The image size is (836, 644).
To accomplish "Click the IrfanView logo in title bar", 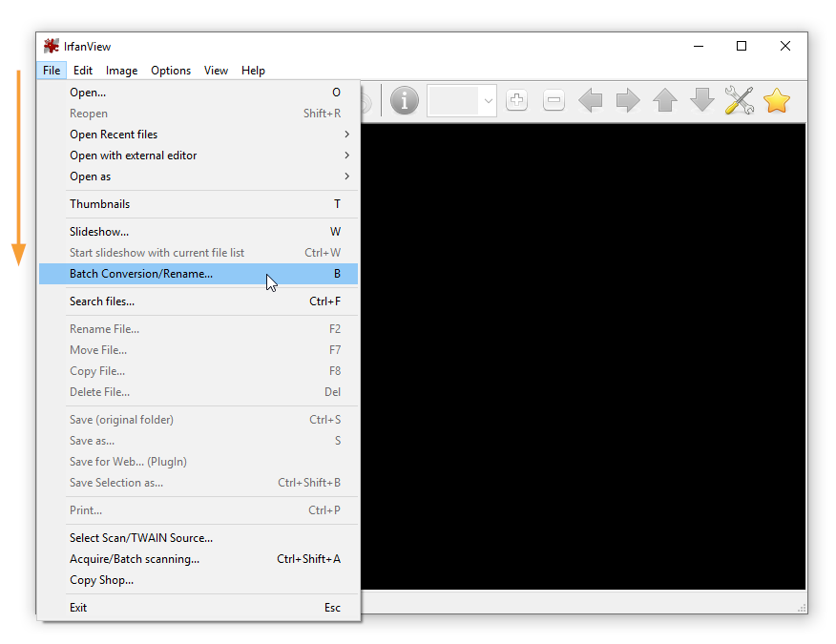I will point(52,47).
